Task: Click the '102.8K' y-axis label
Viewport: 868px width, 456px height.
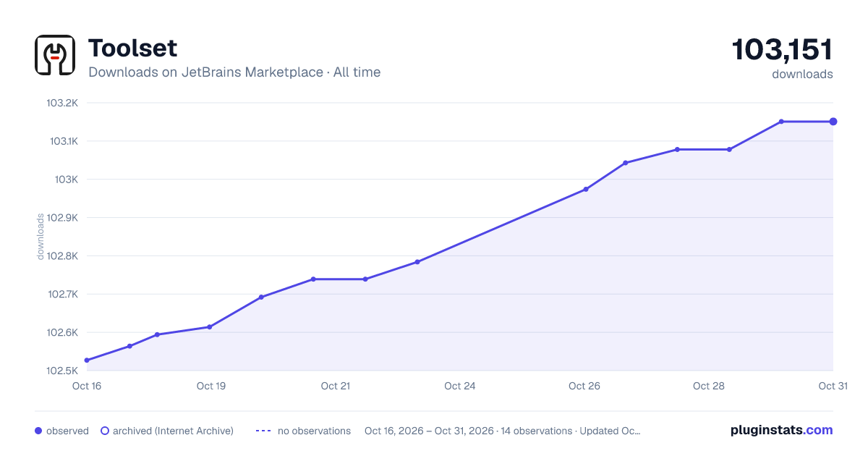Action: click(62, 256)
